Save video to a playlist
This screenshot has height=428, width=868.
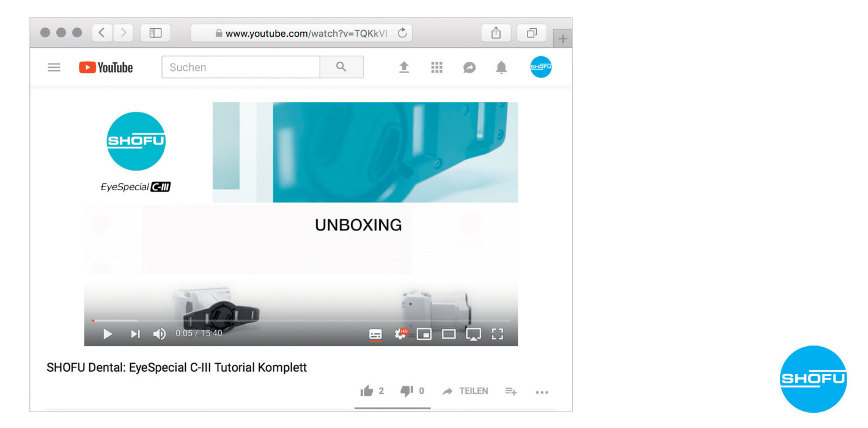(x=511, y=391)
